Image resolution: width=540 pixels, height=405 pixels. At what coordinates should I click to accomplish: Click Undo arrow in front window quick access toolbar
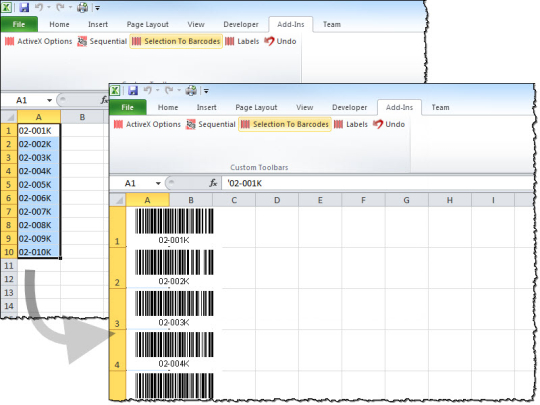(147, 91)
